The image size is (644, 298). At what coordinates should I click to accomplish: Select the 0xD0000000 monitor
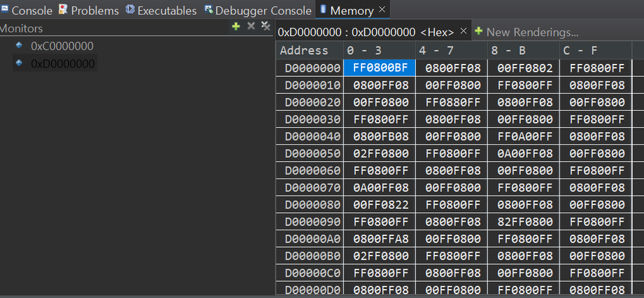(x=63, y=63)
